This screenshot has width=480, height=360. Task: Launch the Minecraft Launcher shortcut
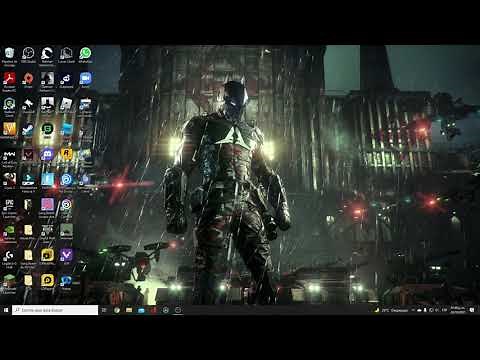point(9,284)
